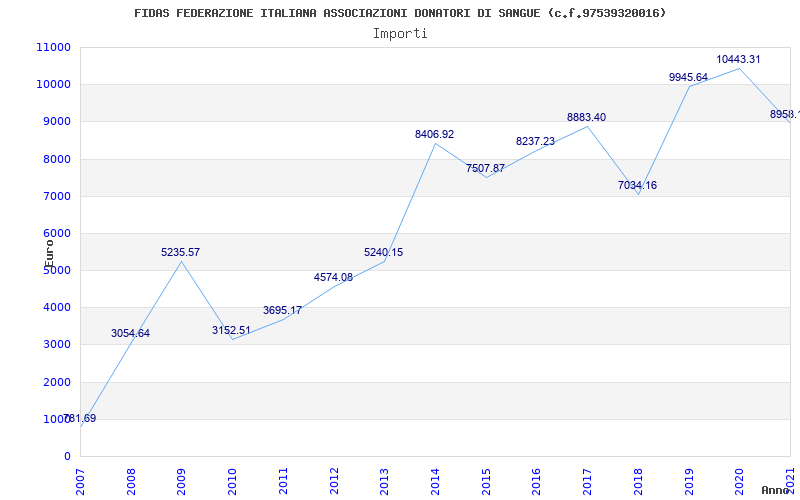Select the 3054.64 data label
This screenshot has width=800, height=500.
(130, 334)
